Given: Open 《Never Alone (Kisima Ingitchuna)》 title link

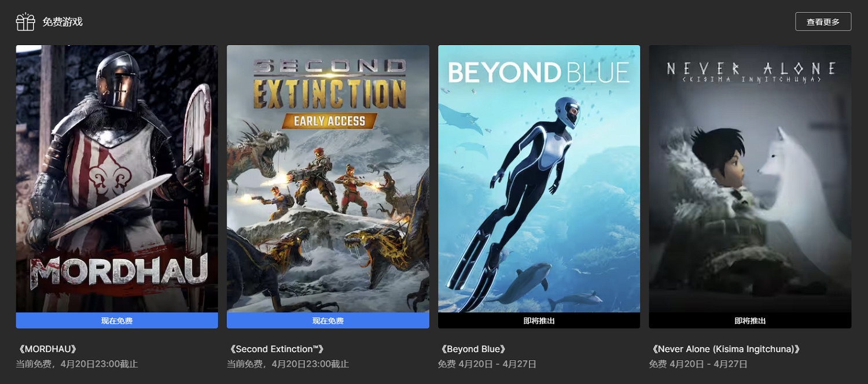Looking at the screenshot, I should pos(726,349).
